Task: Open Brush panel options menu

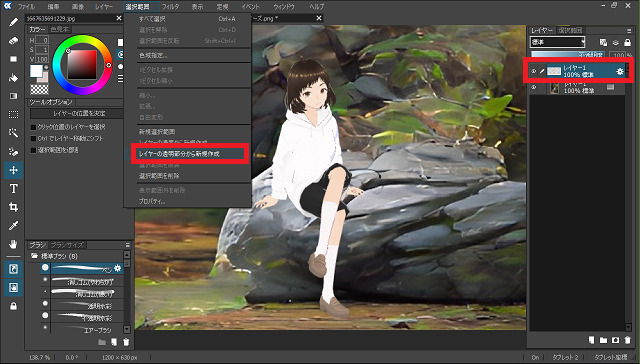Action: pyautogui.click(x=128, y=245)
